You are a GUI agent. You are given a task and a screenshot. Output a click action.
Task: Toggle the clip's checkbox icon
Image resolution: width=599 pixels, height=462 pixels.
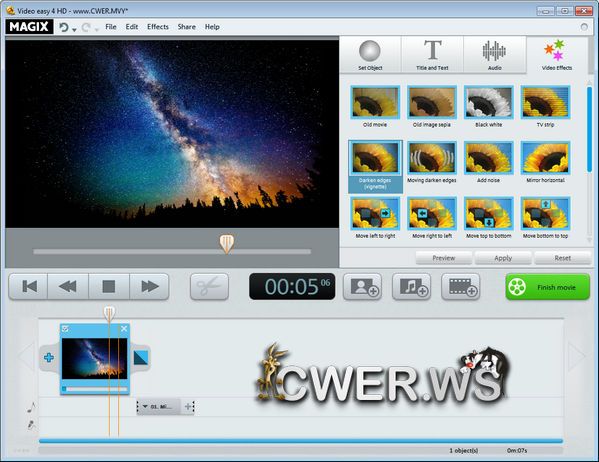click(65, 329)
